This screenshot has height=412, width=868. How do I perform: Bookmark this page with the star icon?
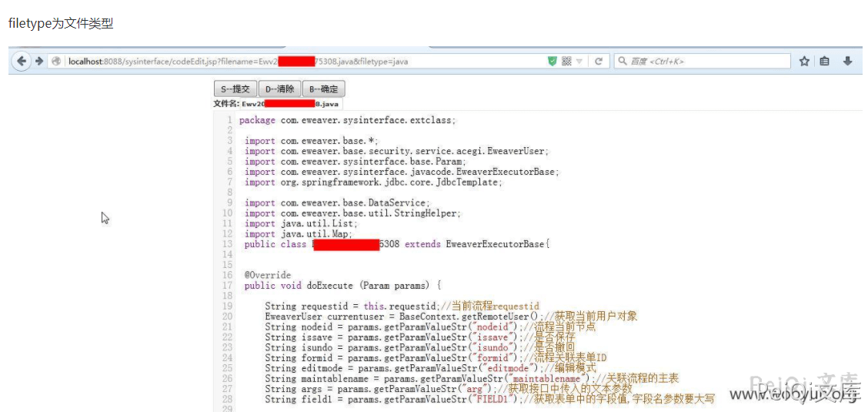point(804,62)
